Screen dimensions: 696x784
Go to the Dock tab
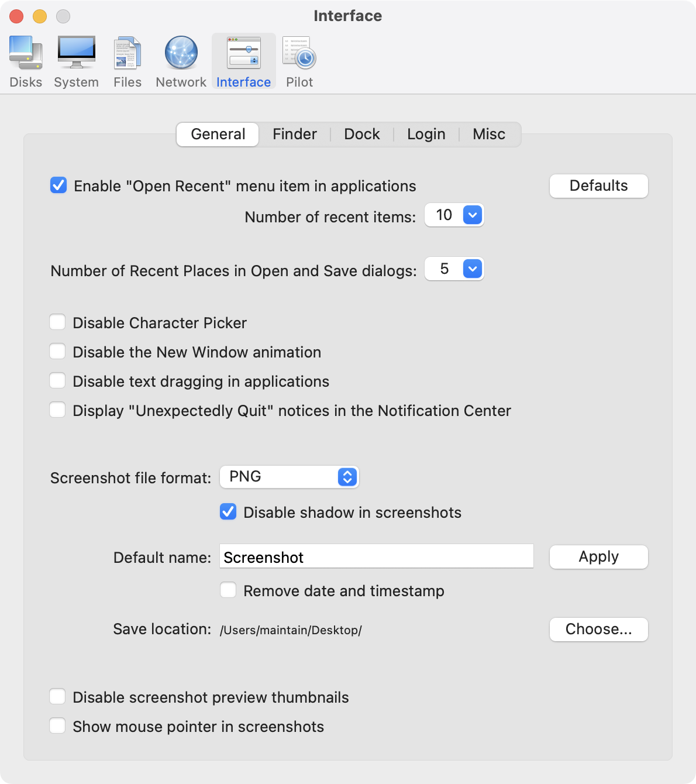361,135
